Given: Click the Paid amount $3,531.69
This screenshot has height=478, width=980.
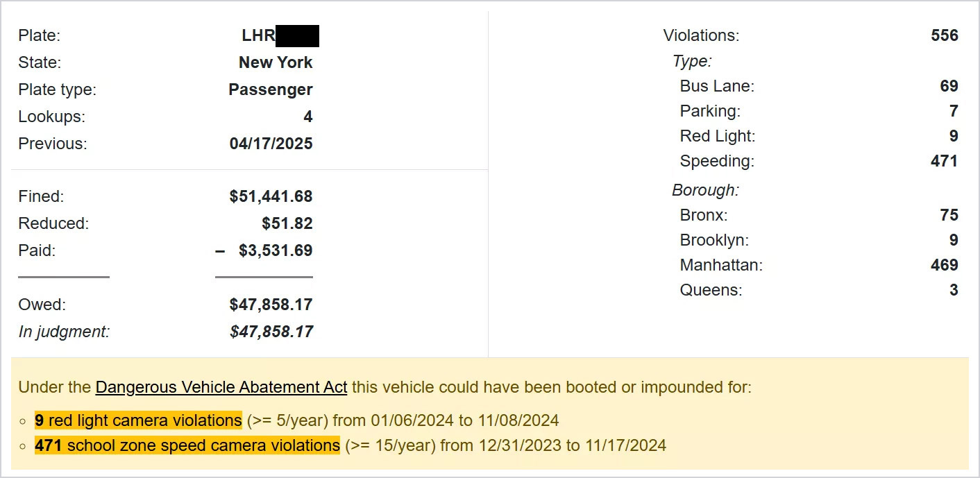Looking at the screenshot, I should (x=276, y=250).
